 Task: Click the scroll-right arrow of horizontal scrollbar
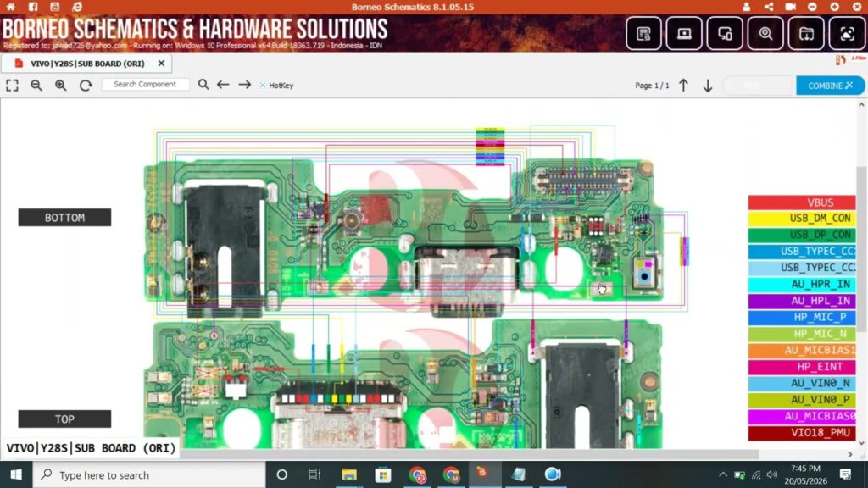(850, 454)
